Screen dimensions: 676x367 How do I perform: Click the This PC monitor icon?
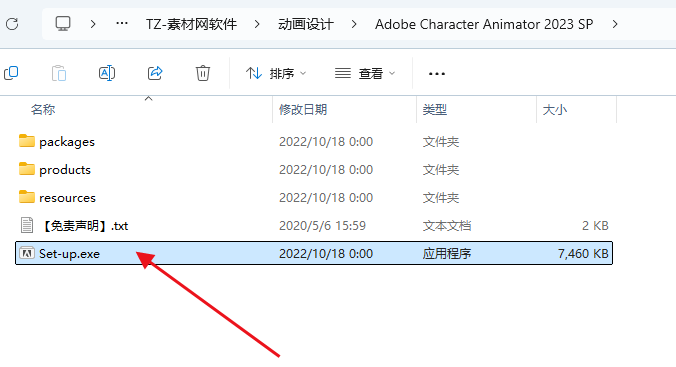pos(63,24)
